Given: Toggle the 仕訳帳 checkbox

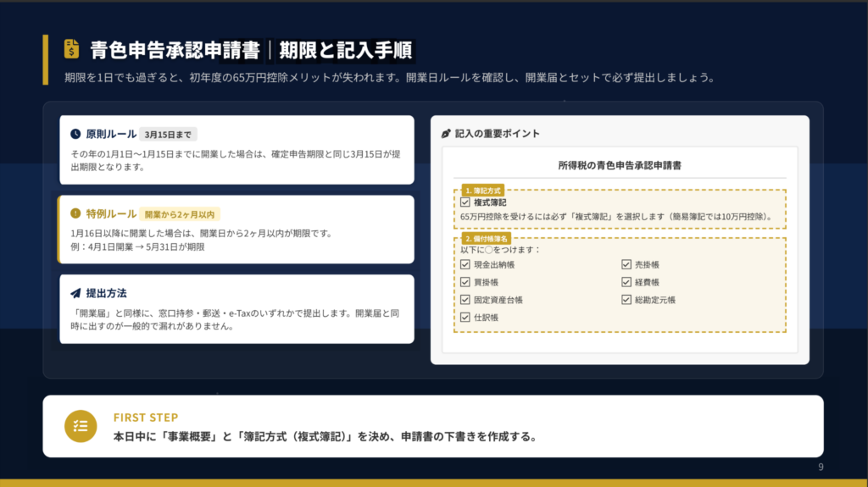Looking at the screenshot, I should (465, 318).
